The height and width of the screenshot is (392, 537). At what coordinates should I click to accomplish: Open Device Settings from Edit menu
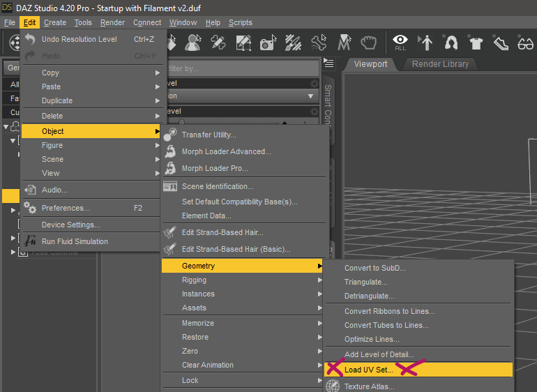coord(91,225)
